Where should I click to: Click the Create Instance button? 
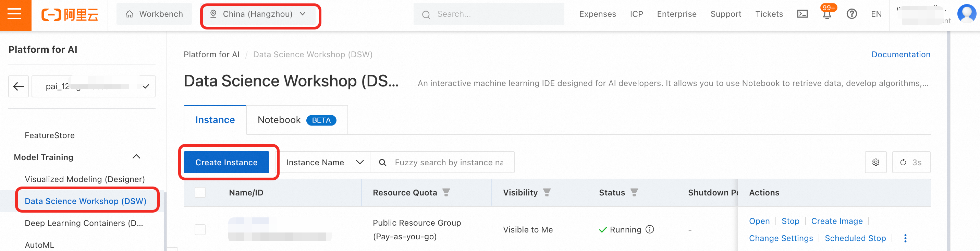(x=226, y=162)
